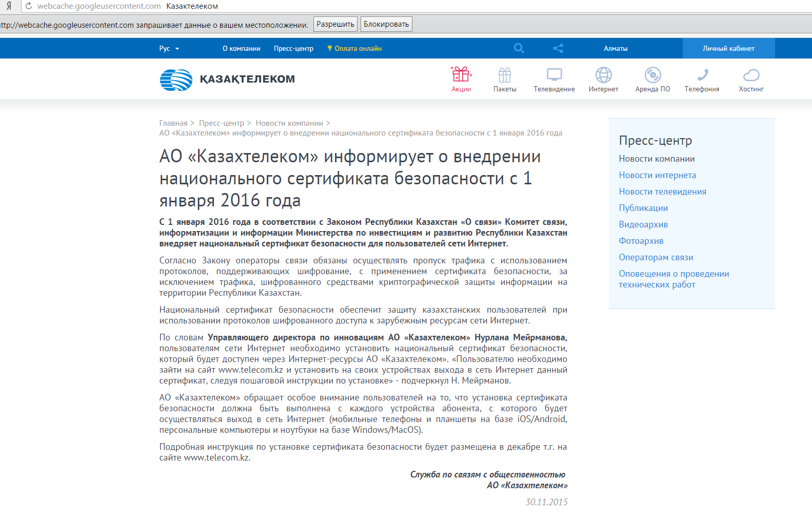Open Публикации sidebar link
Viewport: 812px width, 516px height.
(x=643, y=208)
